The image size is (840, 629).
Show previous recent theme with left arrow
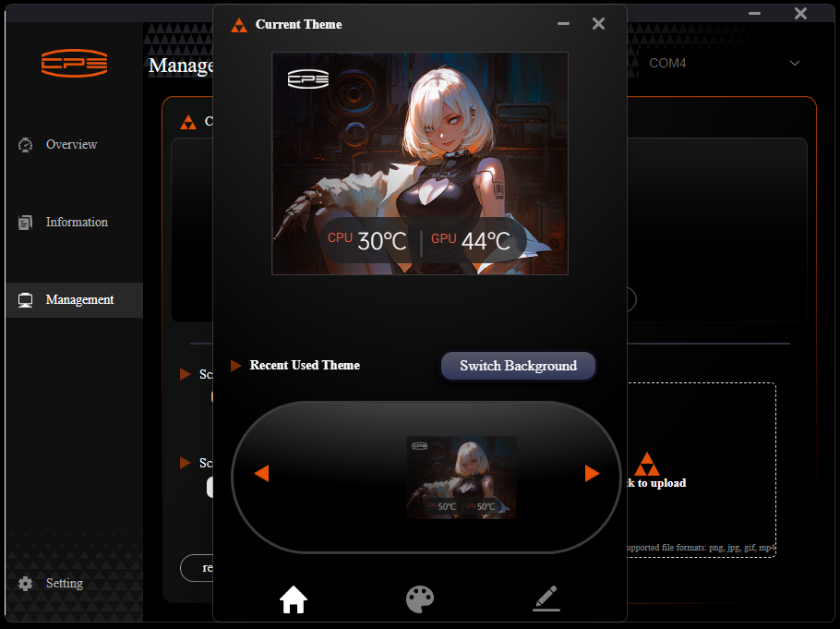tap(261, 473)
